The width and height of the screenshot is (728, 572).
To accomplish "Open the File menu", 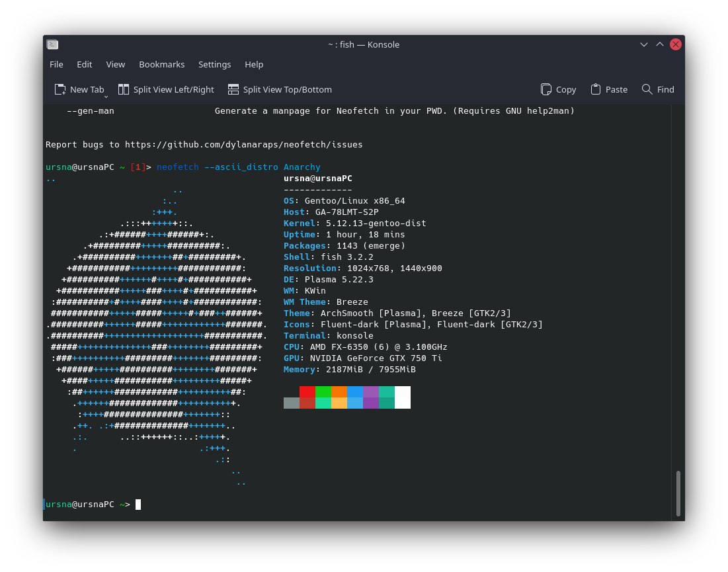I will (x=56, y=65).
